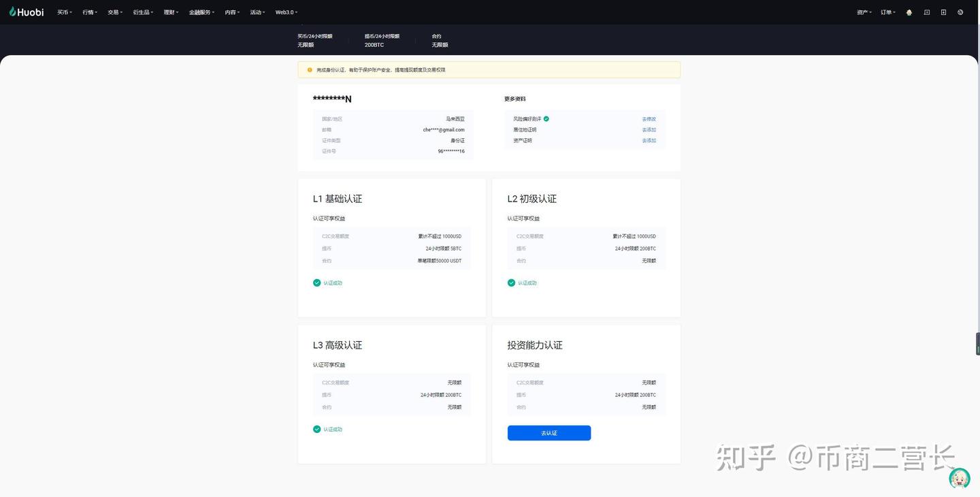Click the 投资能力认证 card title
980x497 pixels.
tap(535, 345)
